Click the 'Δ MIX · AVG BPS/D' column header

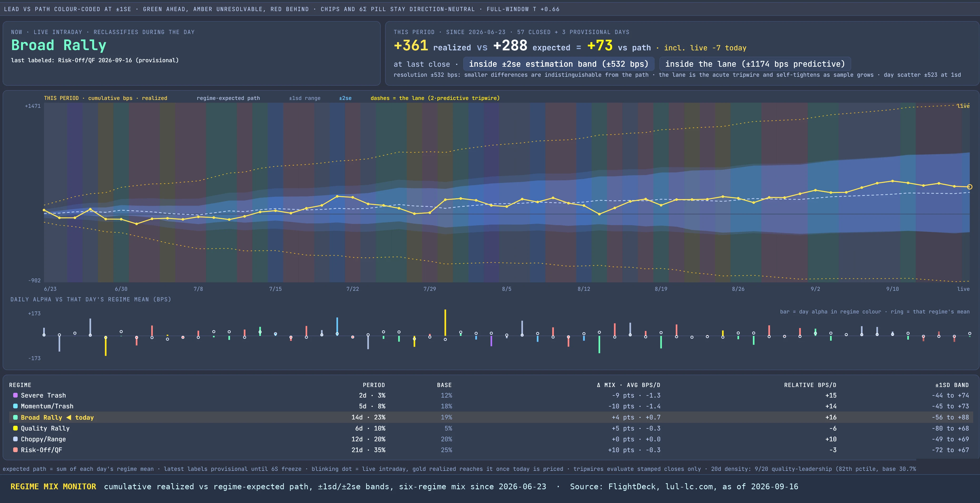pos(629,385)
